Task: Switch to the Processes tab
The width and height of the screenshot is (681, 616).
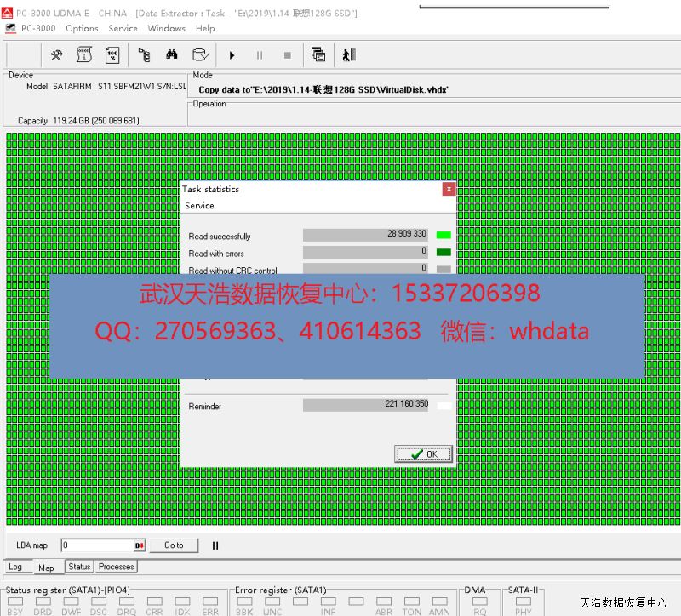Action: (x=116, y=567)
